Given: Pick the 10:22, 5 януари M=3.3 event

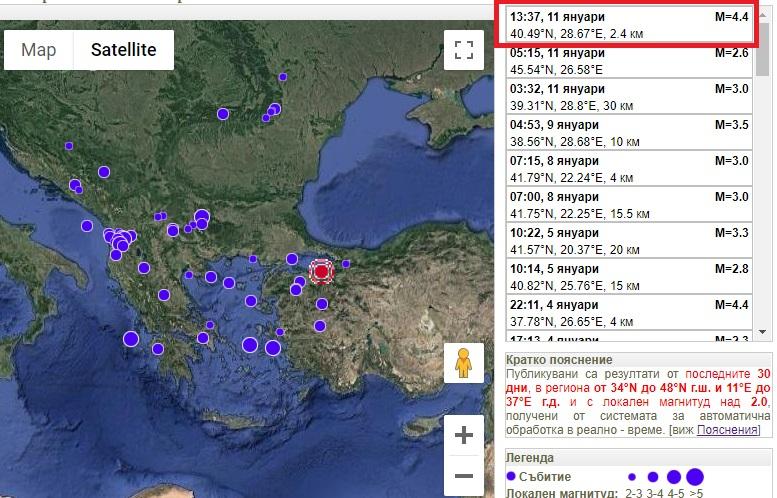Looking at the screenshot, I should click(x=627, y=241).
